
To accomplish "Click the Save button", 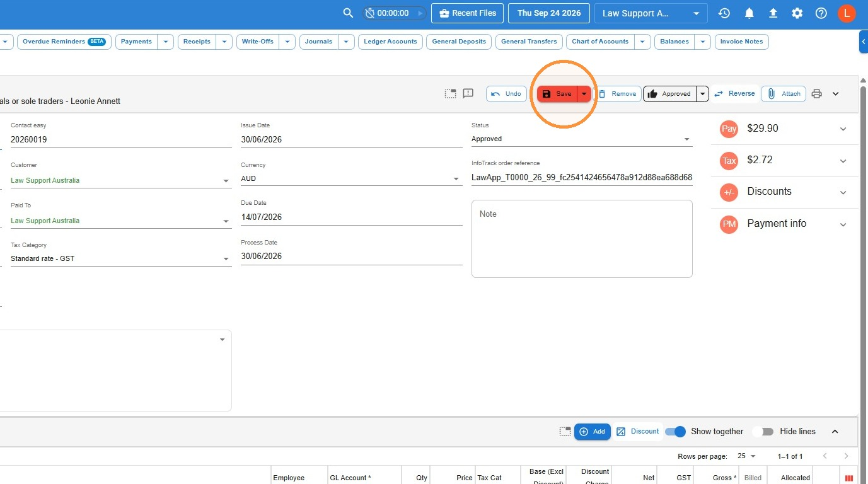I will pos(557,94).
